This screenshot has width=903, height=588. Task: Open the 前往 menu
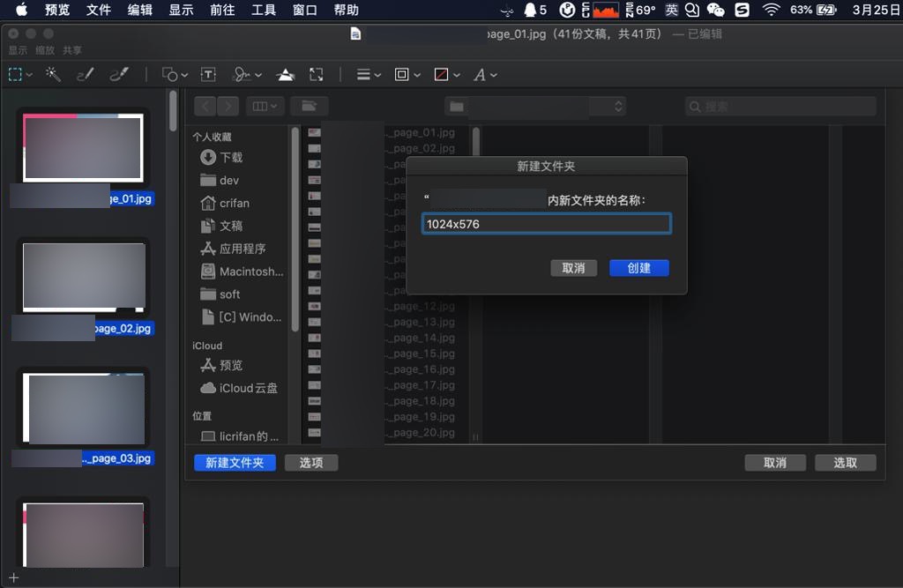222,10
